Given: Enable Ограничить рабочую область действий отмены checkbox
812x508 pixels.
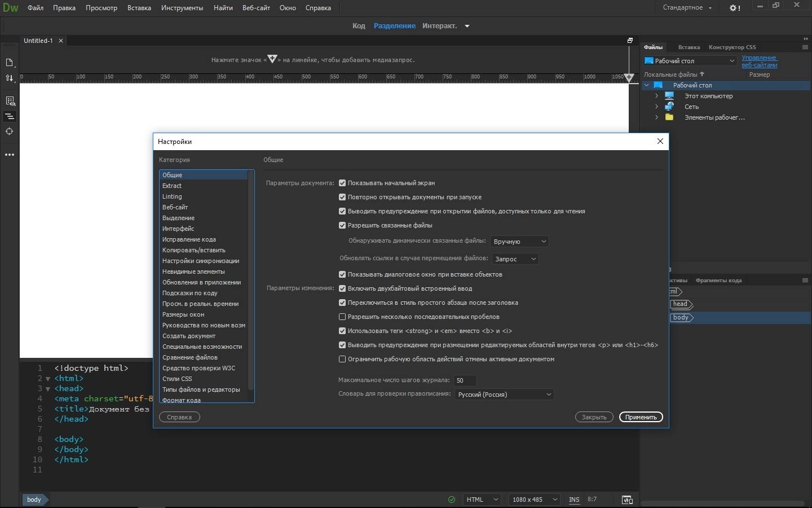Looking at the screenshot, I should tap(342, 359).
